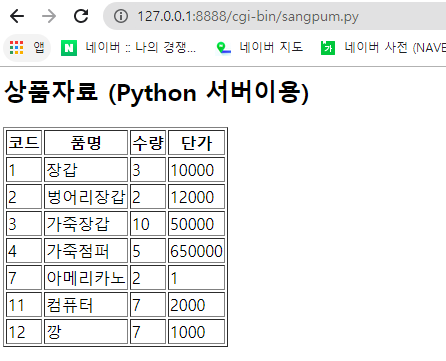Open the 앱 apps grid shortcut

(27, 48)
